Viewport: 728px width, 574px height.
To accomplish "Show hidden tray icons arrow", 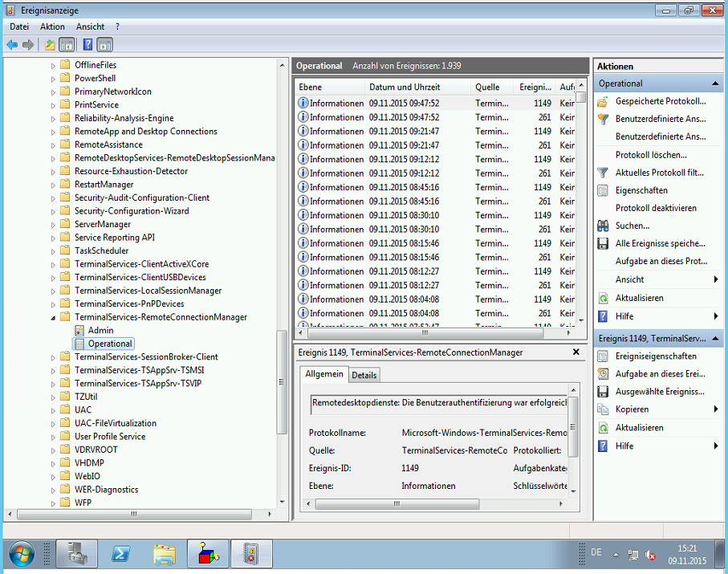I will pos(616,554).
